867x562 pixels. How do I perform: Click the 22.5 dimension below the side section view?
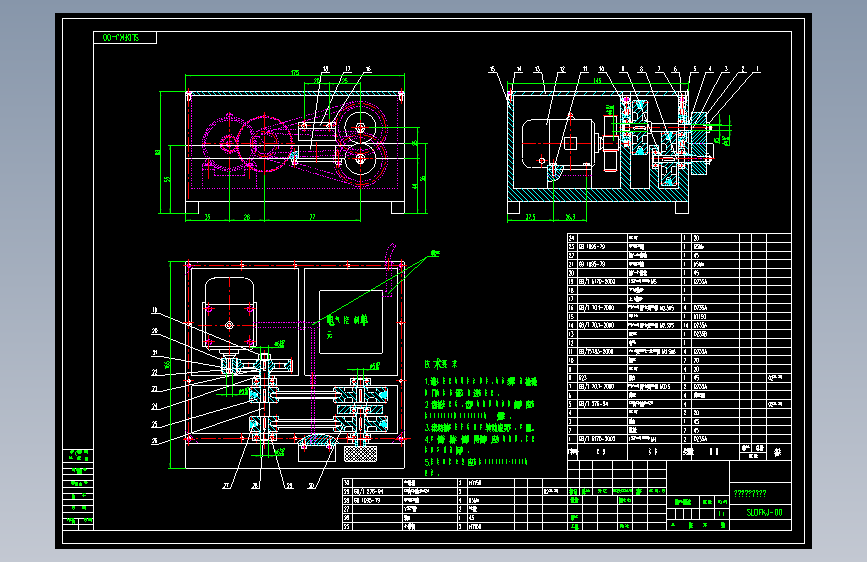click(530, 217)
